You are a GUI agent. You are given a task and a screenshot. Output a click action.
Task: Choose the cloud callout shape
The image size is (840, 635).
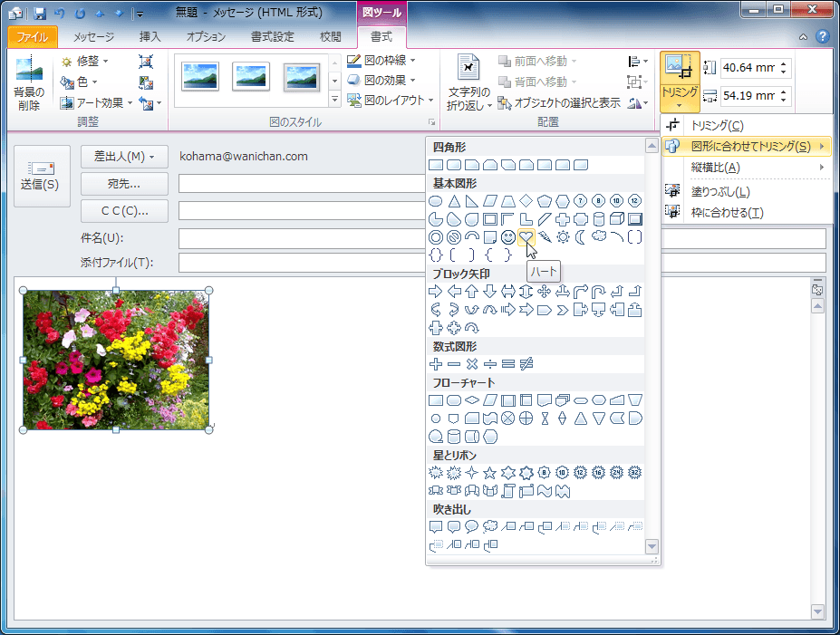point(489,527)
